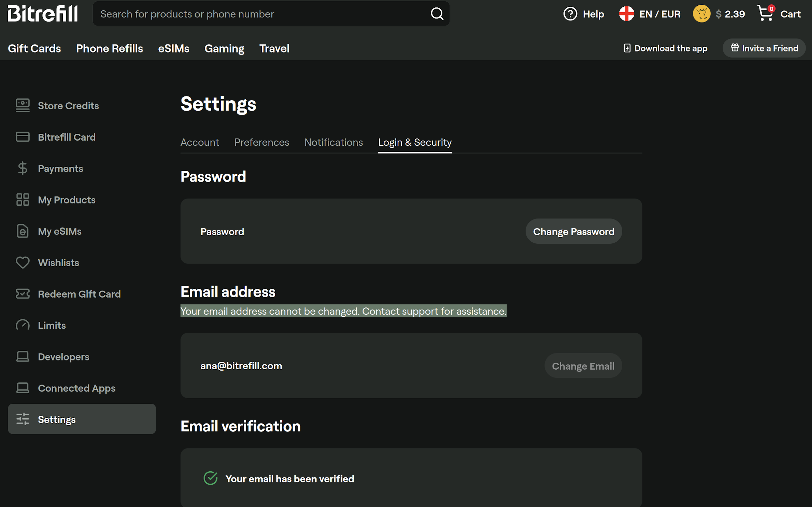
Task: Click the Help question mark icon
Action: click(570, 14)
